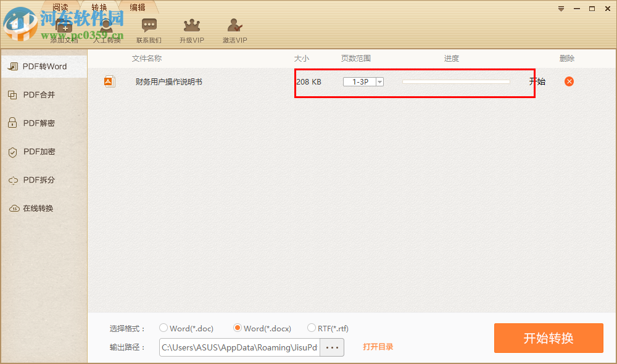Click the 在线转换 sidebar option
Image resolution: width=617 pixels, height=364 pixels.
(x=37, y=208)
